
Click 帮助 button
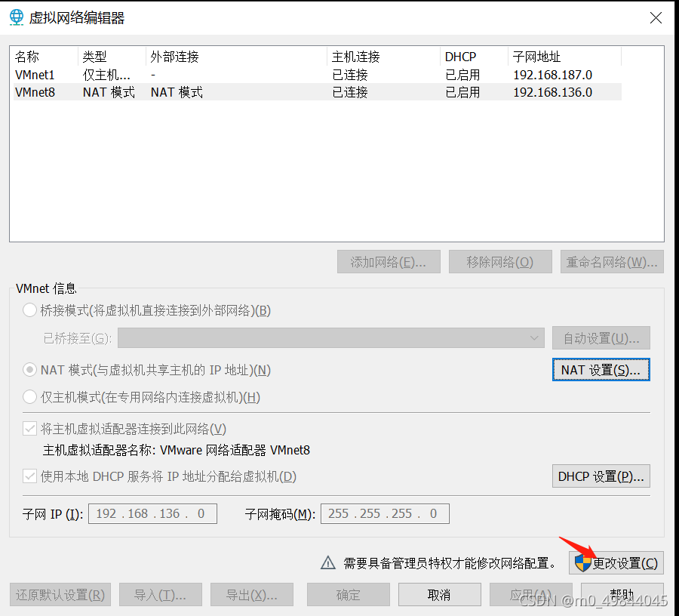pos(622,595)
